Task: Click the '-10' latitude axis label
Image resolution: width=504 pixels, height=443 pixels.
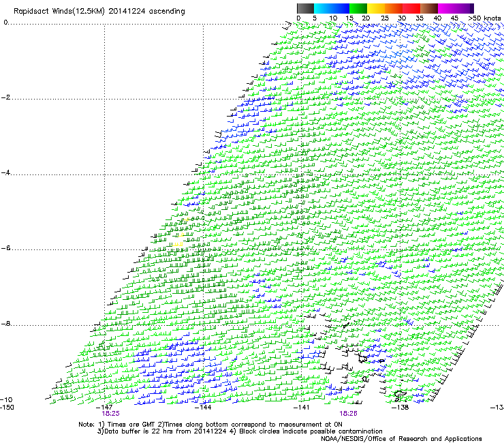Action: pos(6,400)
